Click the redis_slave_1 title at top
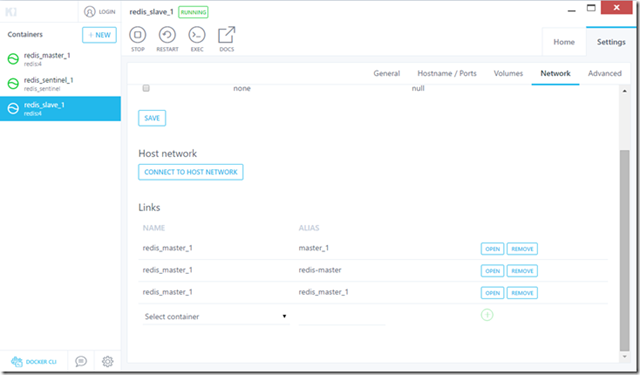This screenshot has height=375, width=640. coord(151,12)
